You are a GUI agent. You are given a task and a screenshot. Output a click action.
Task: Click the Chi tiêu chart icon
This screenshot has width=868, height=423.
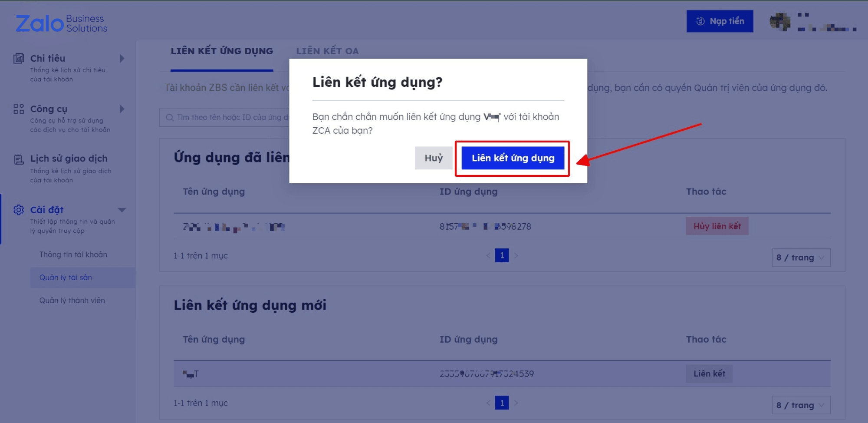coord(19,59)
